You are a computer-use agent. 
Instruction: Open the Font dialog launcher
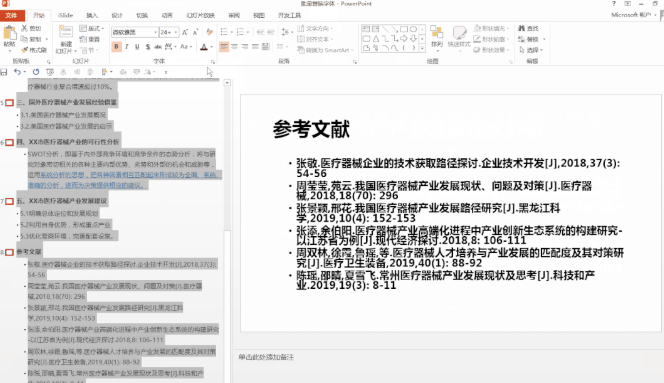(213, 62)
